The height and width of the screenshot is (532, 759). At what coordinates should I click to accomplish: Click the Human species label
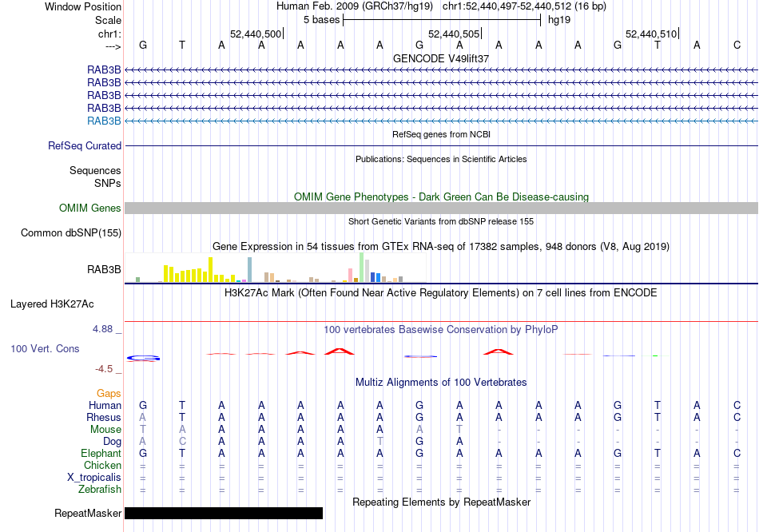[x=105, y=406]
